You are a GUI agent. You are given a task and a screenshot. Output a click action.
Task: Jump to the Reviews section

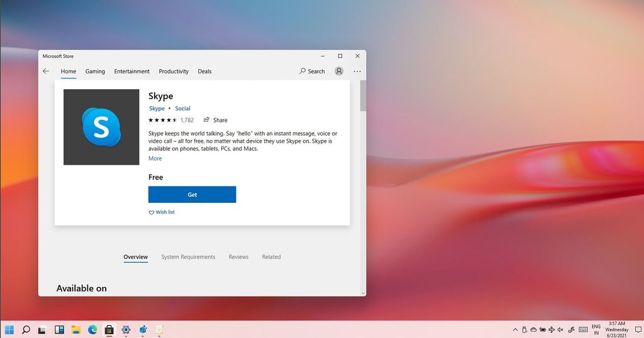pyautogui.click(x=238, y=257)
